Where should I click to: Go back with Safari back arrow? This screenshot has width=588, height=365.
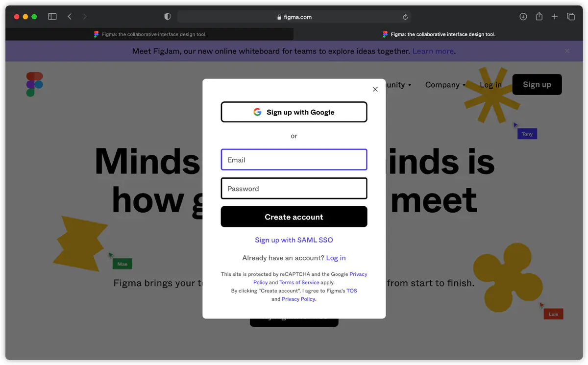[x=70, y=17]
